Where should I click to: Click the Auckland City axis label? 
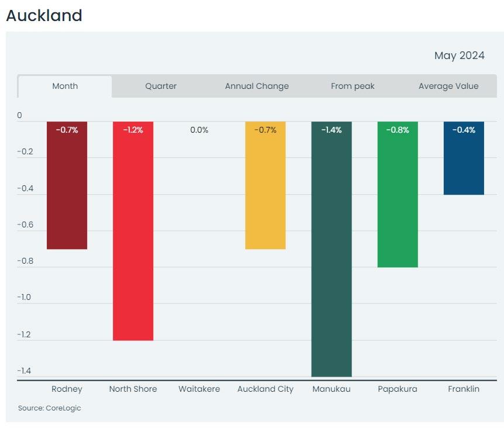click(x=265, y=389)
